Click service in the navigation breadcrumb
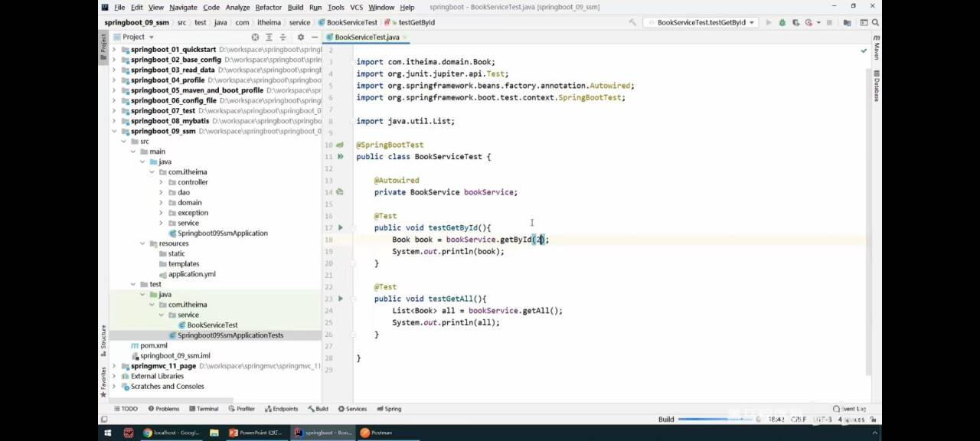This screenshot has height=441, width=980. (299, 22)
